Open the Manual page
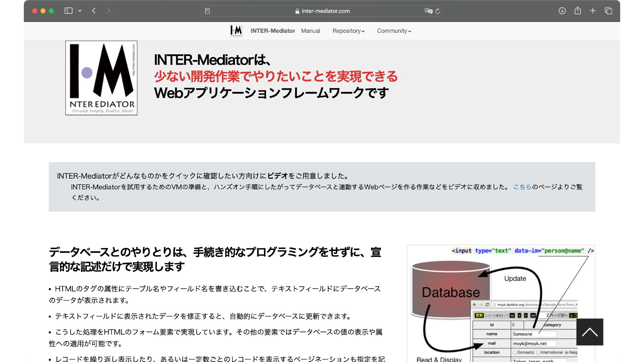 pos(311,31)
